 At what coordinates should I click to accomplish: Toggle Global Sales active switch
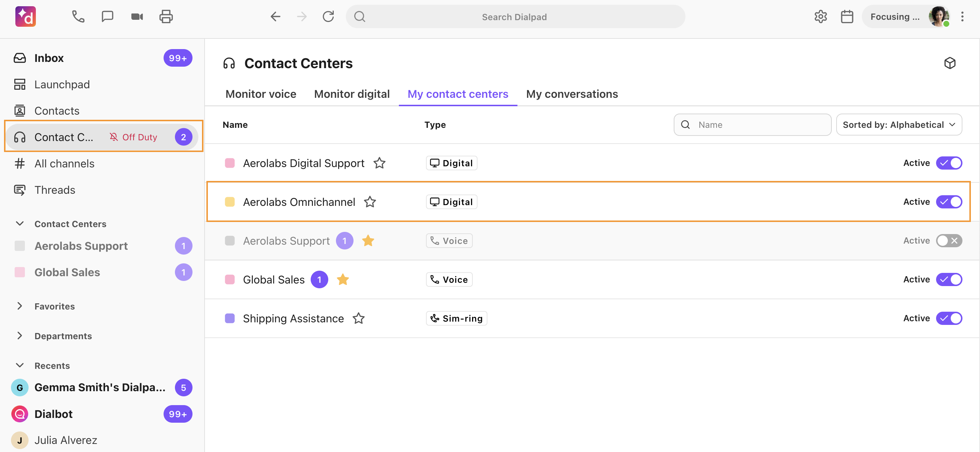949,279
